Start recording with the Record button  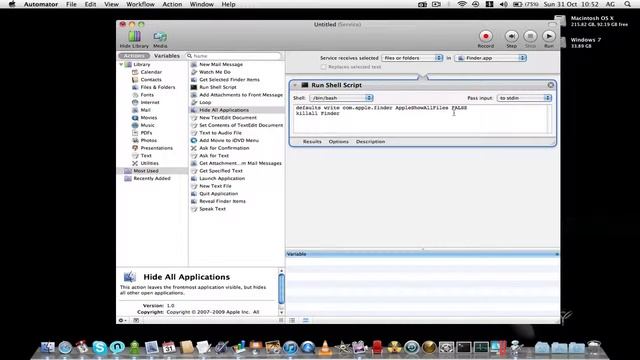485,39
